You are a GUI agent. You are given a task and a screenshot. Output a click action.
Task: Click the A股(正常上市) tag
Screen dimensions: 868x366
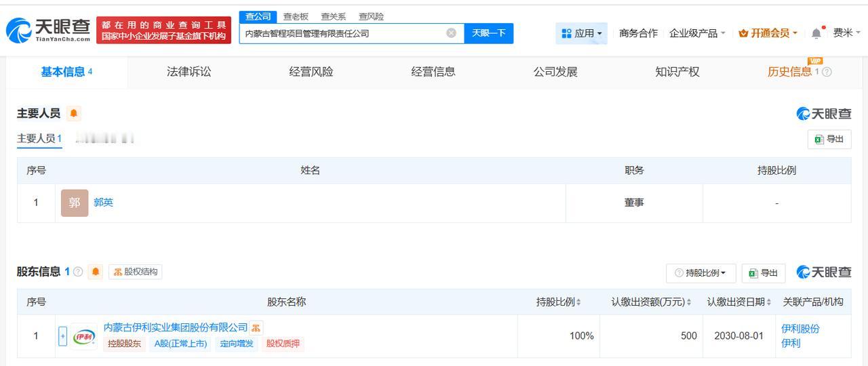[x=180, y=344]
